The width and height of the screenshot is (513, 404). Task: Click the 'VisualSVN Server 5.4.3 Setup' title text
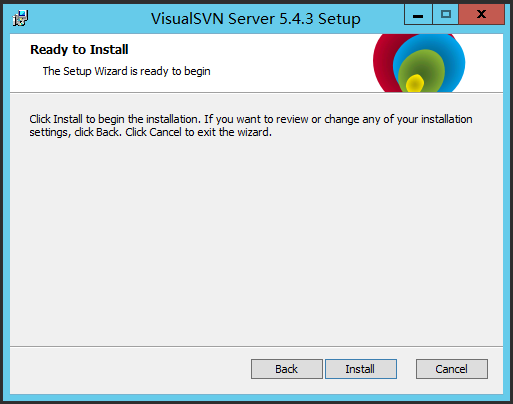coord(256,19)
